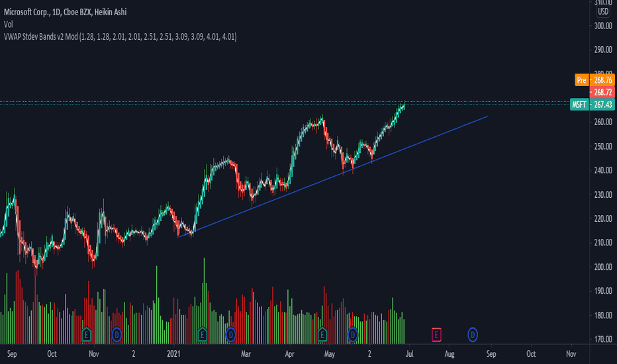Open the upcoming dividend D marker after Aug
The image size is (617, 364).
[x=473, y=335]
